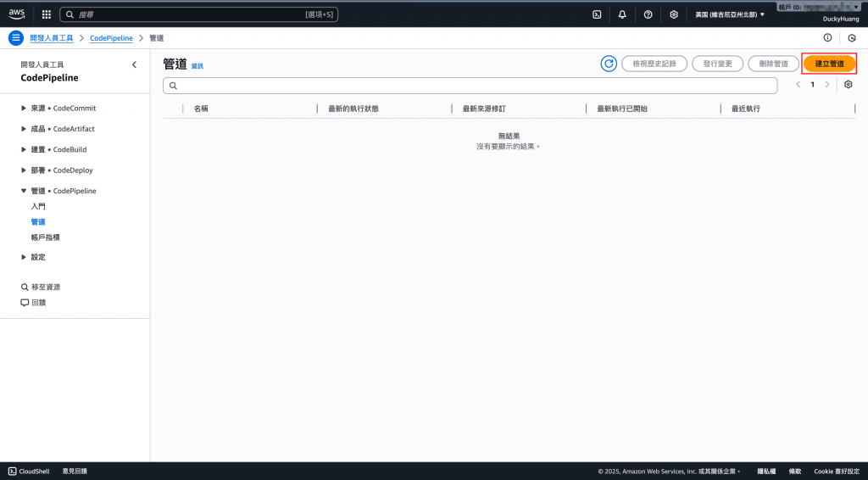Click the 最新執行已開始 column header
868x480 pixels.
[622, 109]
